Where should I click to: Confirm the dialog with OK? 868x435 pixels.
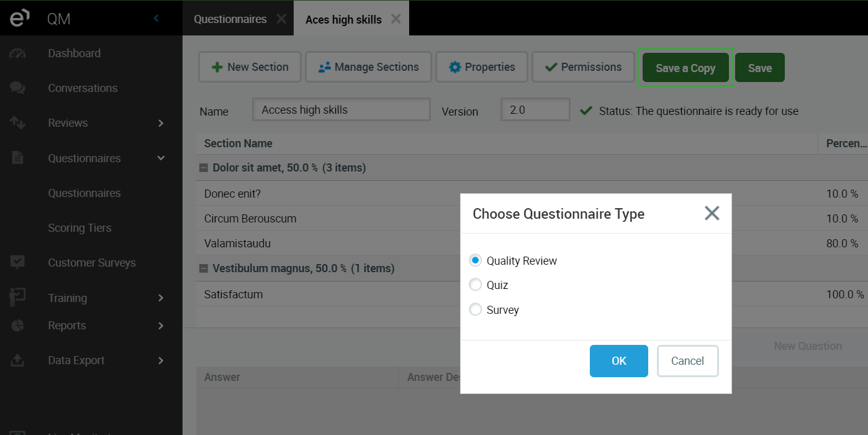point(618,361)
